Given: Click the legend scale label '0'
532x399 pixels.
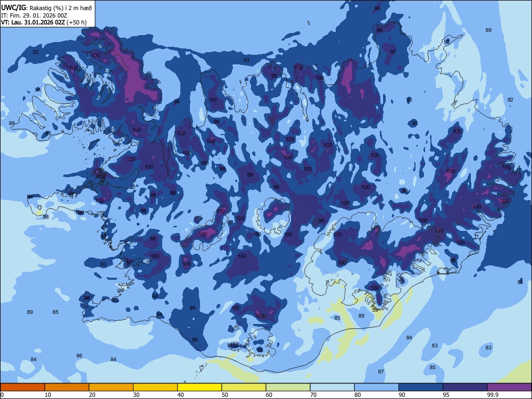Looking at the screenshot, I should [x=2, y=395].
